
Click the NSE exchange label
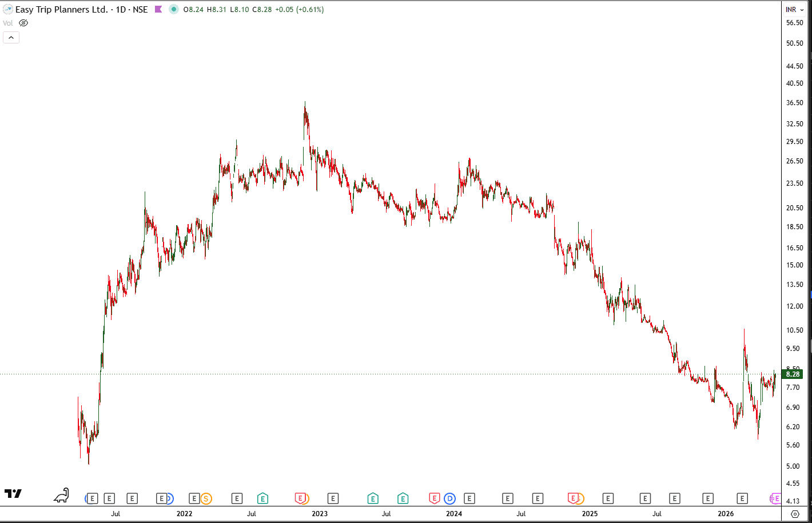(x=141, y=9)
